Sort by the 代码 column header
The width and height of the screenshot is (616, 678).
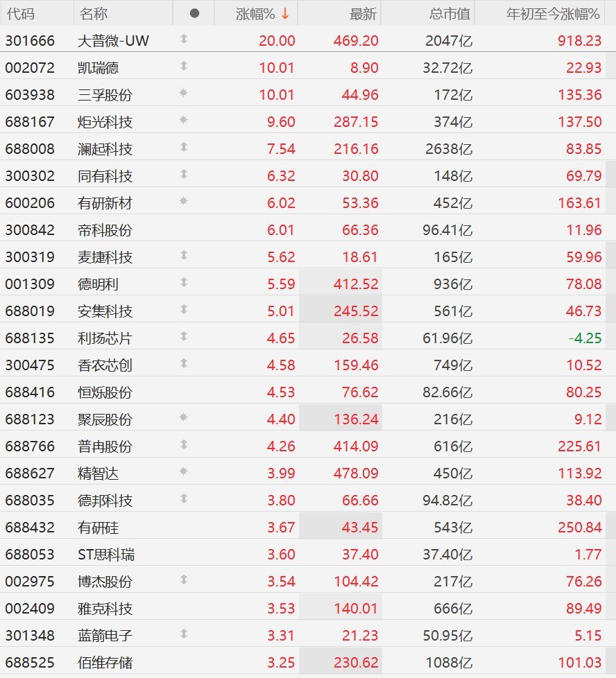click(x=20, y=14)
